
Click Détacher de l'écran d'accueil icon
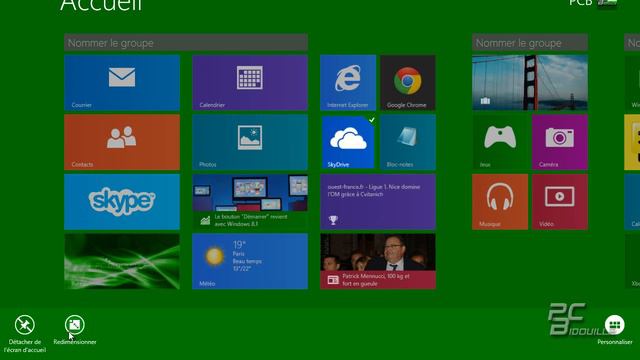(x=24, y=325)
